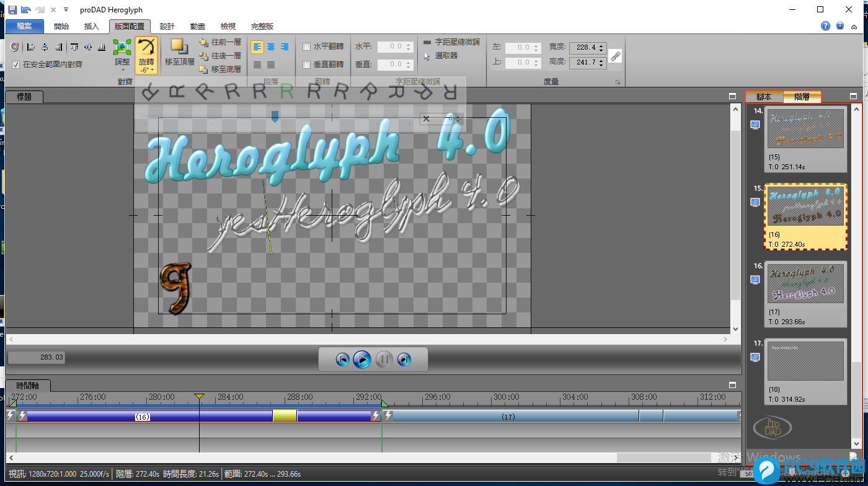Align objects to top edge icon
Viewport: 868px width, 486px height.
[x=74, y=46]
